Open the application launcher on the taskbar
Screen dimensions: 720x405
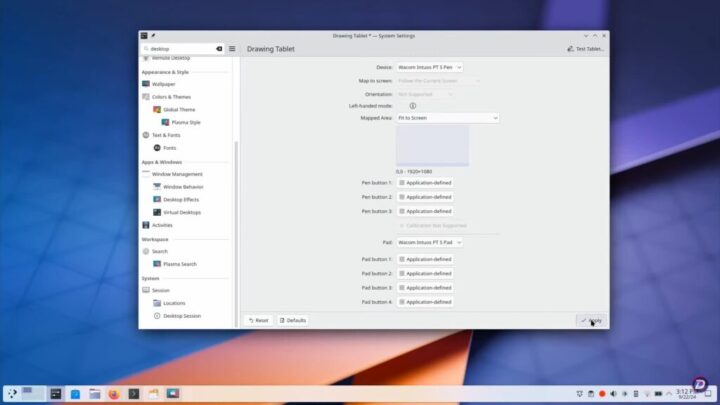[12, 394]
